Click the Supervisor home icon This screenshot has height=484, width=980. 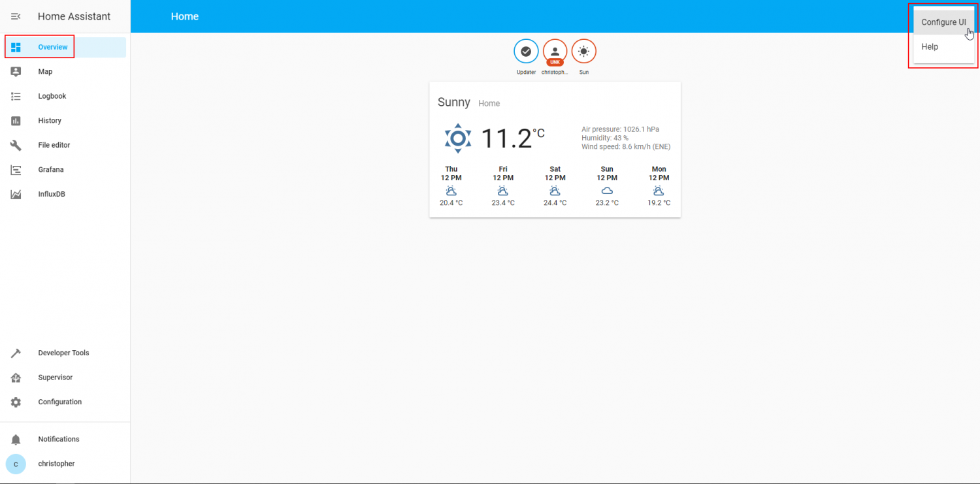point(16,378)
